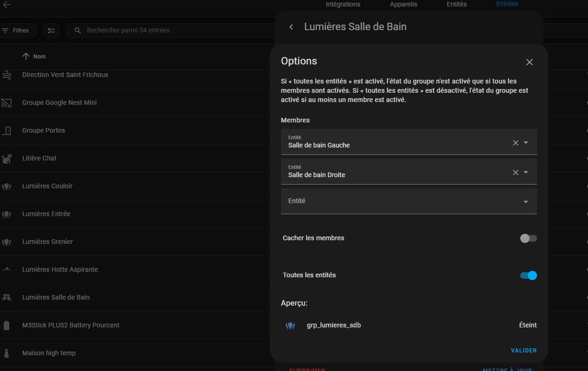
Task: Click the cat icon for Litière Chat
Action: pos(6,158)
